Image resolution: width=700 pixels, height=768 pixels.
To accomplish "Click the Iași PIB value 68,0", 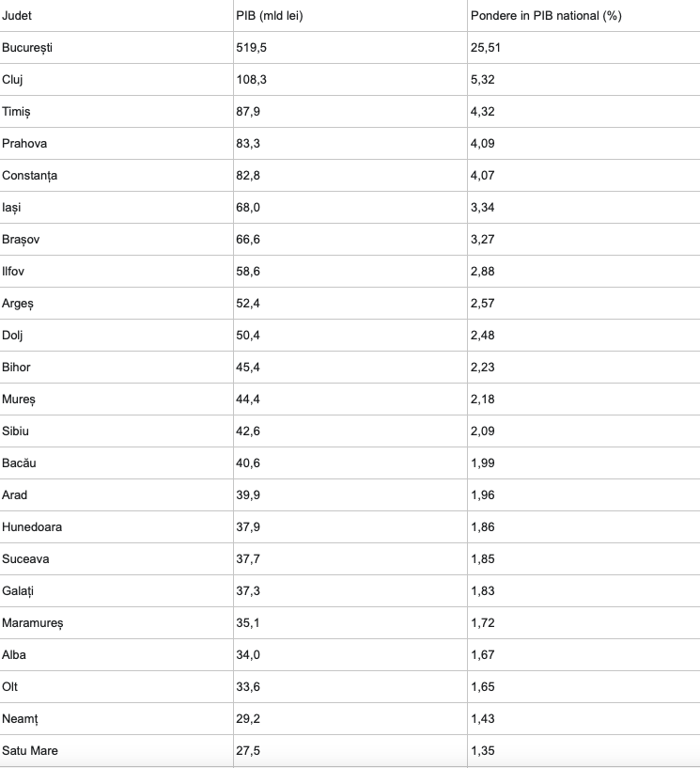I will [248, 208].
